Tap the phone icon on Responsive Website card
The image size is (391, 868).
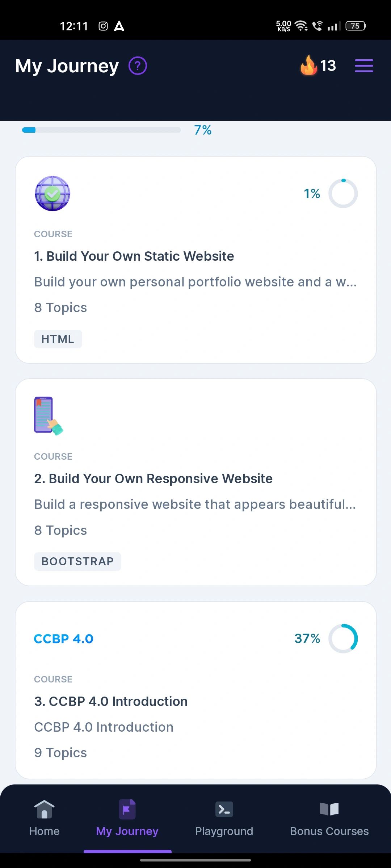tap(49, 416)
